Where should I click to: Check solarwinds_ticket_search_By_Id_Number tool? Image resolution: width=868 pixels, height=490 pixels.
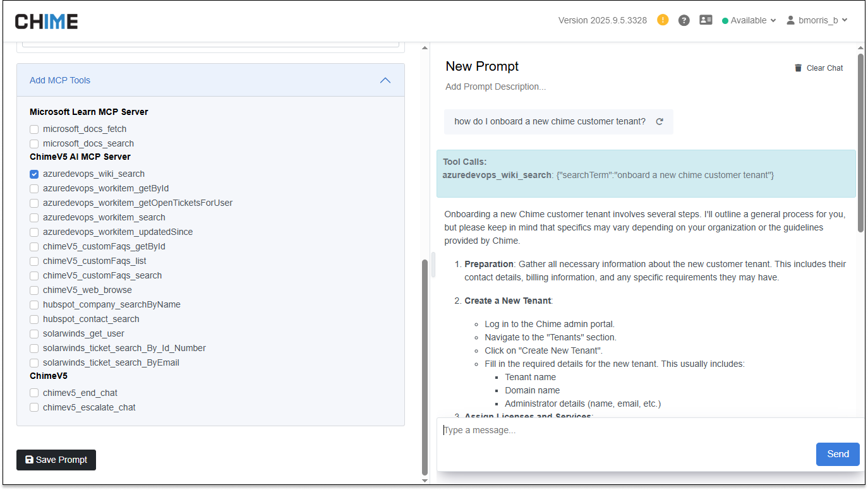tap(34, 348)
